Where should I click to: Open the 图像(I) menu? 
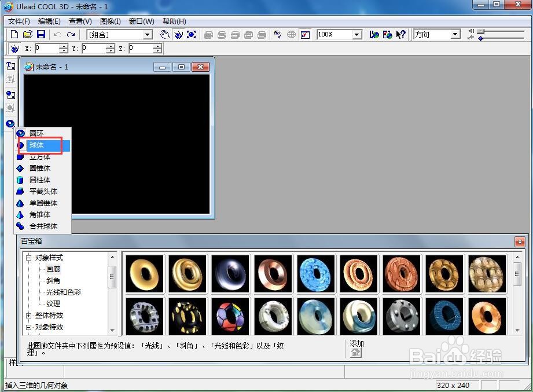pos(111,21)
